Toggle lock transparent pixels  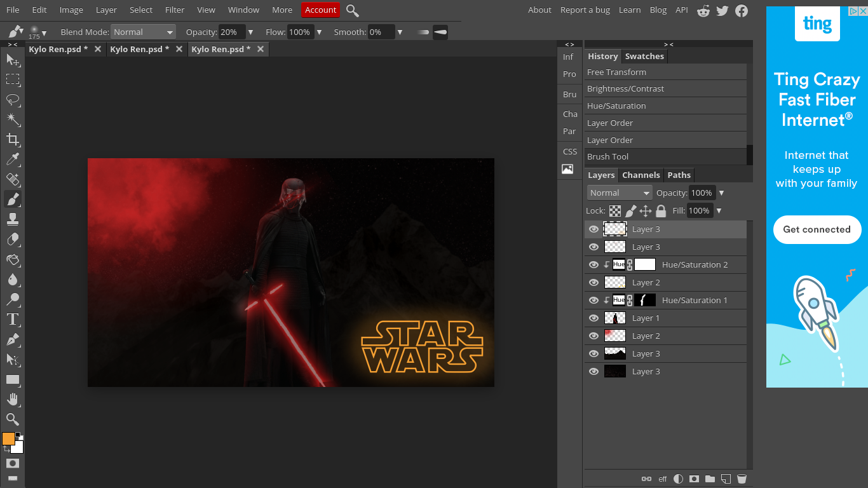click(615, 211)
